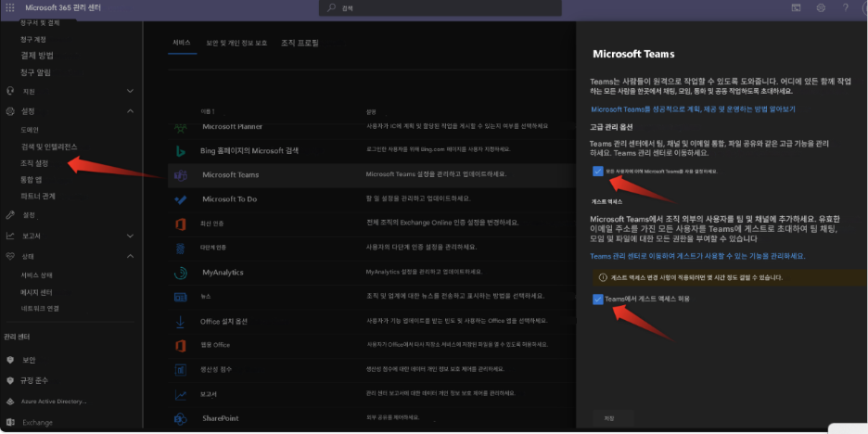Click the Cloud Shell icon in top bar

pyautogui.click(x=796, y=7)
